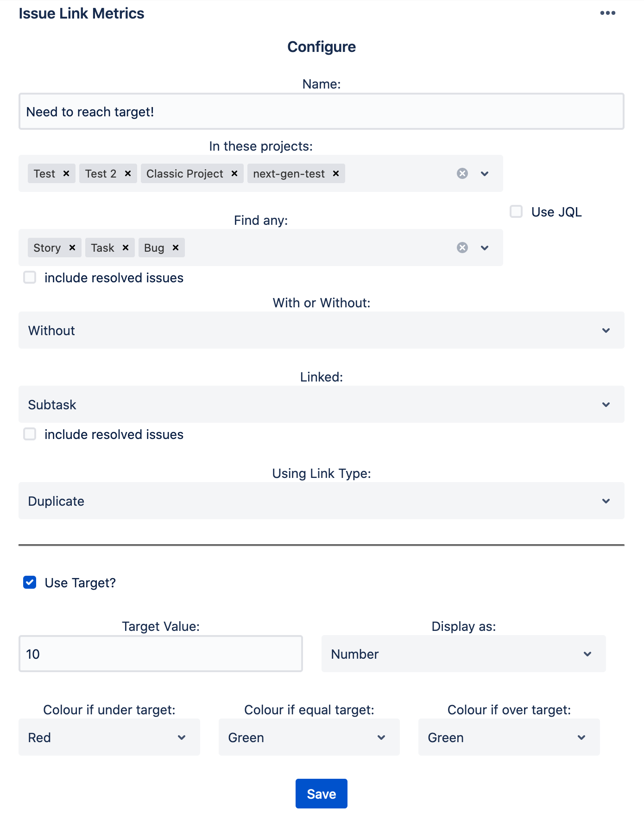The image size is (644, 814).
Task: Save the metric configuration
Action: pos(321,794)
